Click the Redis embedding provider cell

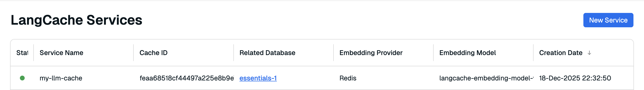348,78
